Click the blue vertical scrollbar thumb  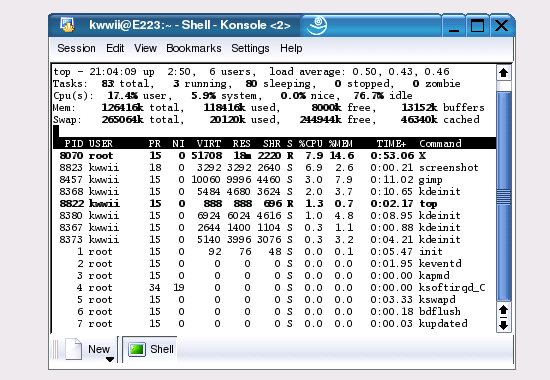(504, 196)
